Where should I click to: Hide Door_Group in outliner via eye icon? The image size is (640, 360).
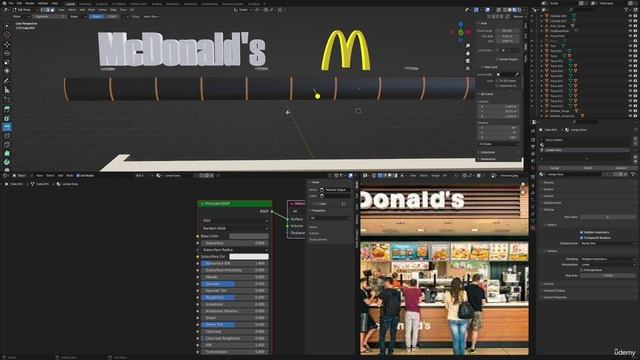point(630,26)
